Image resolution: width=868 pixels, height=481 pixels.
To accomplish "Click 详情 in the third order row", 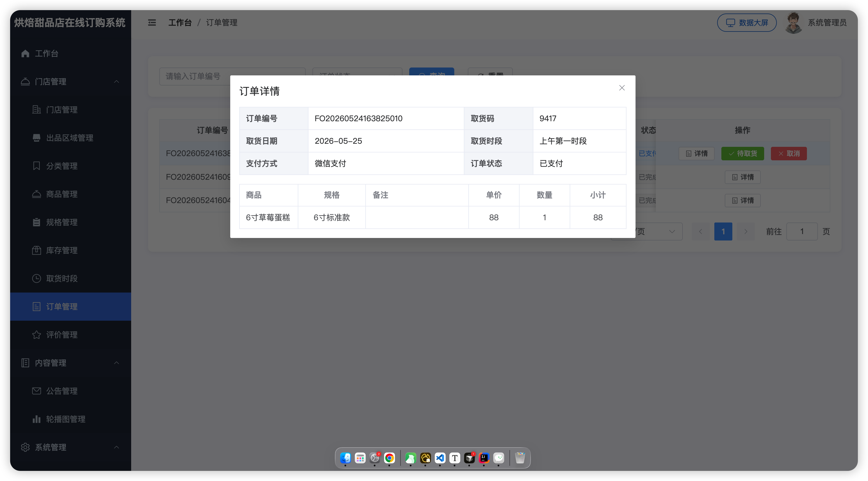I will point(742,200).
